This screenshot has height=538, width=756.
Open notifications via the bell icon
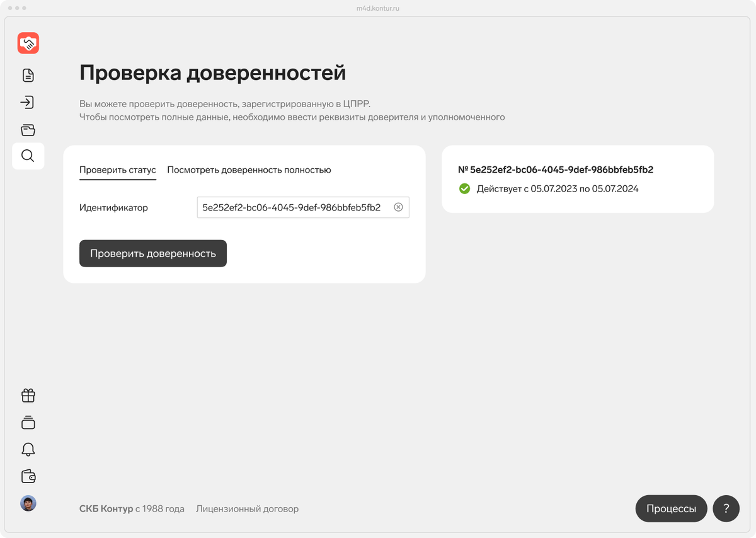[28, 449]
